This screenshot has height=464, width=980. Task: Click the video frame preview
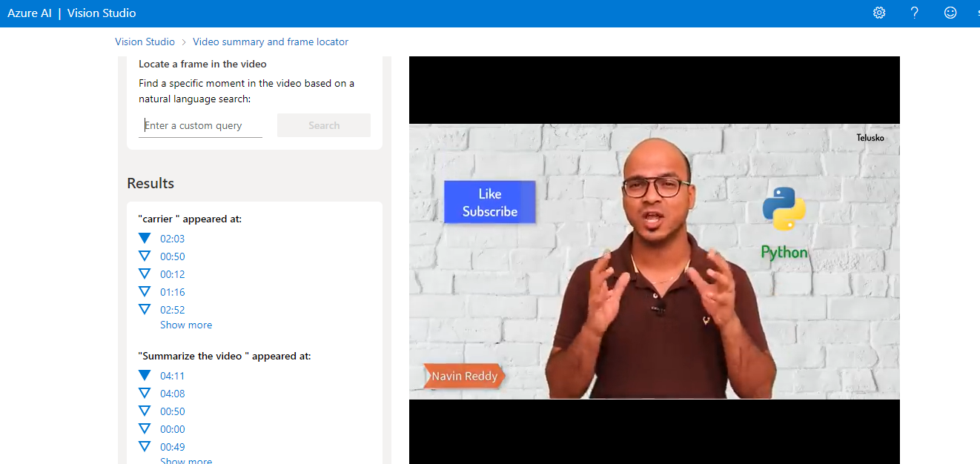pos(654,259)
